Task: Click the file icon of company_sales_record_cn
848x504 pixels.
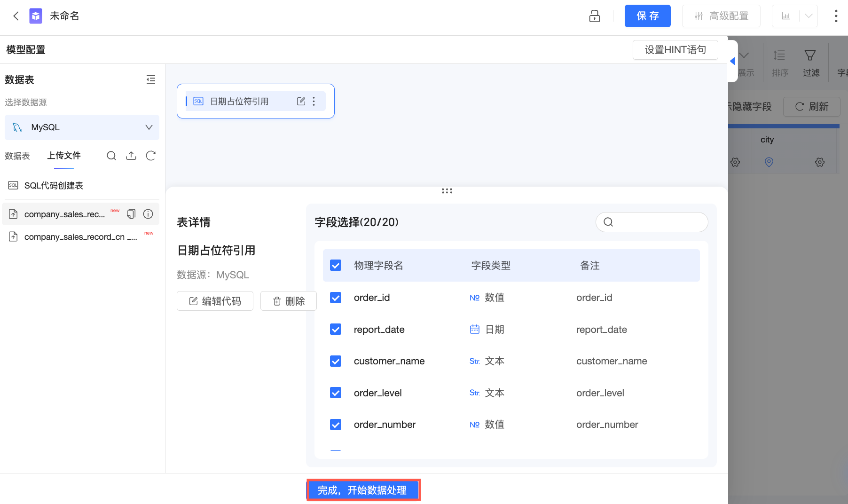Action: click(13, 237)
